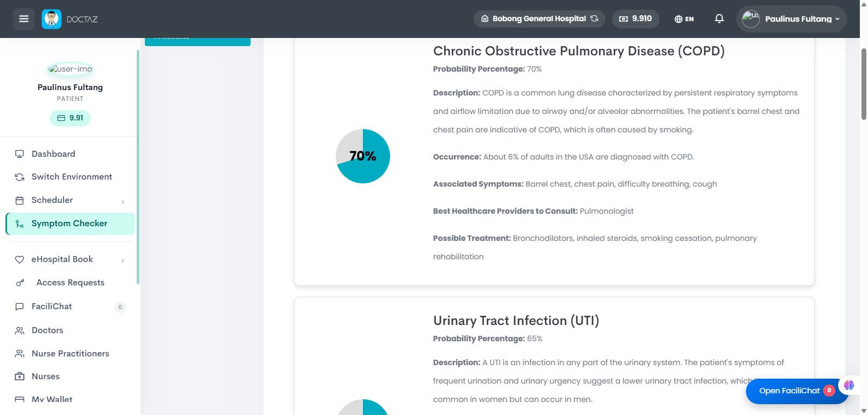This screenshot has height=415, width=868.
Task: Click the AI brain floating icon
Action: (849, 385)
